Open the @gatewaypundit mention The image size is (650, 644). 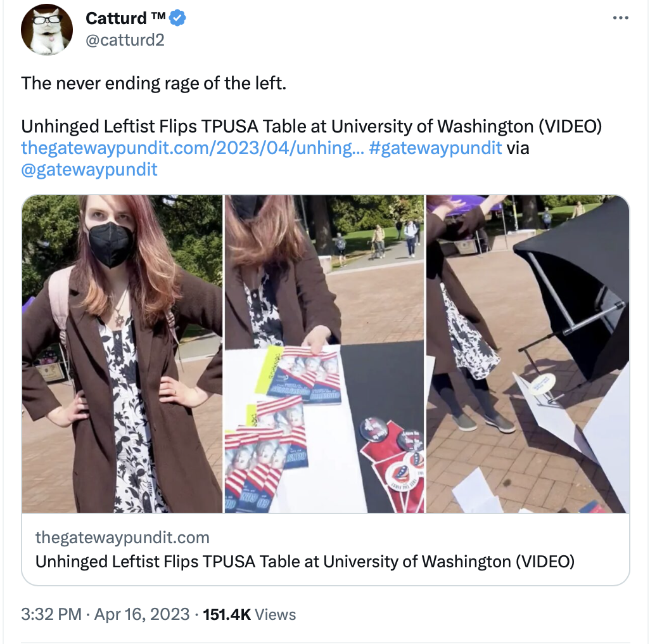point(89,170)
